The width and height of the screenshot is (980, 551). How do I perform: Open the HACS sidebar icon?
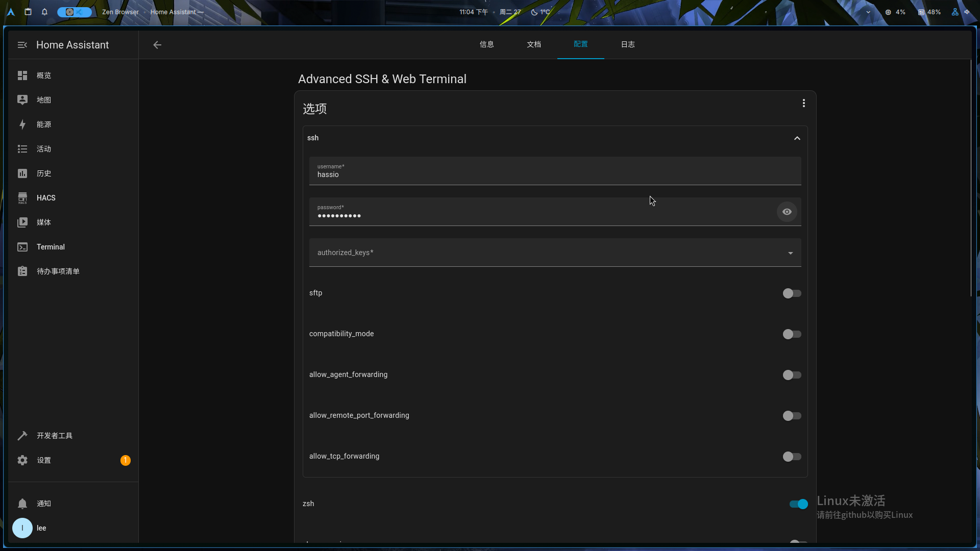(x=22, y=198)
